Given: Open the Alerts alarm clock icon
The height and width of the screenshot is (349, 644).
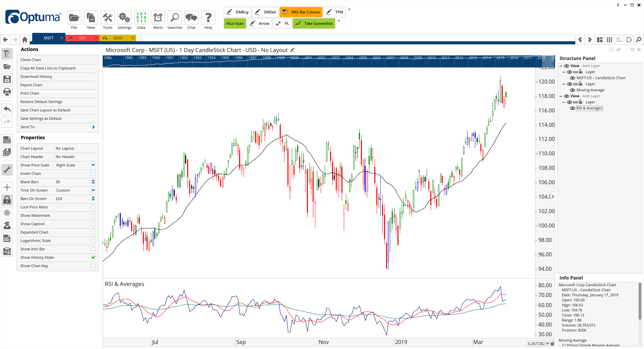Looking at the screenshot, I should (x=158, y=17).
